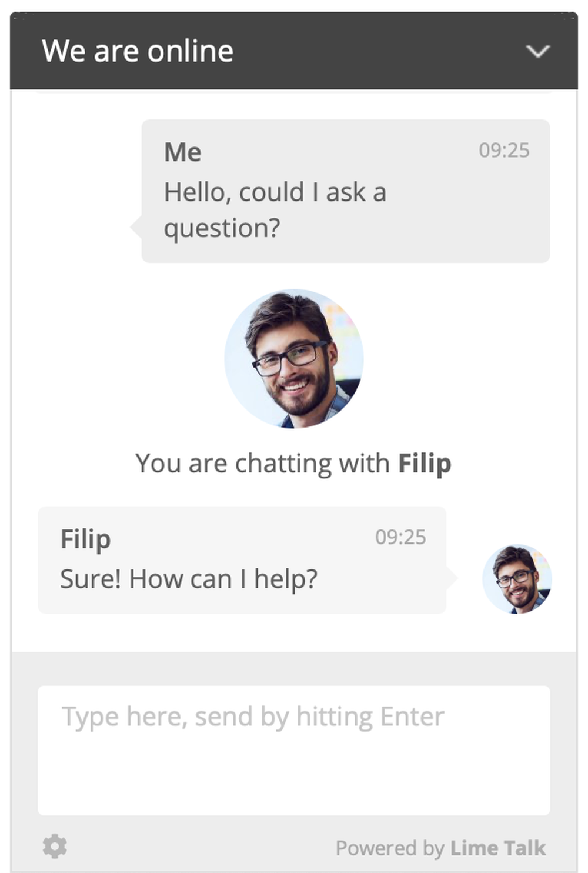Click the 09:25 timestamp on Filip's reply

(400, 537)
